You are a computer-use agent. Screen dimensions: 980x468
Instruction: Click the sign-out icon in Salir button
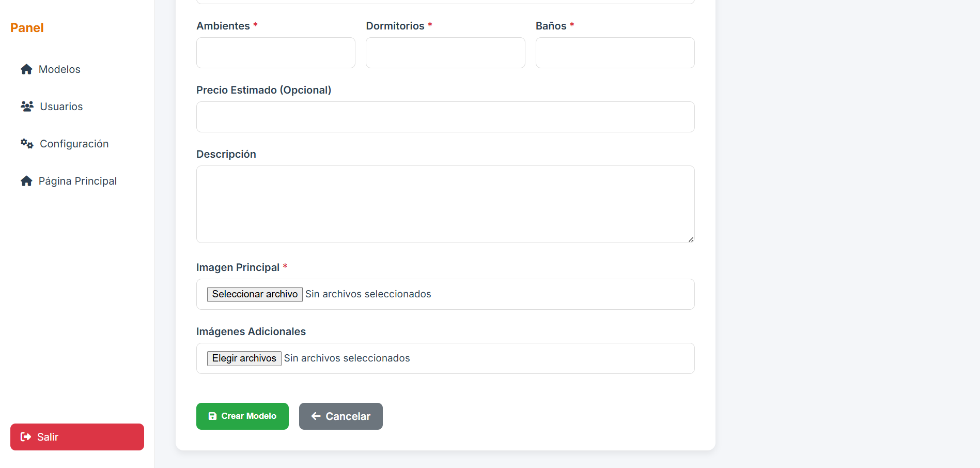(26, 437)
